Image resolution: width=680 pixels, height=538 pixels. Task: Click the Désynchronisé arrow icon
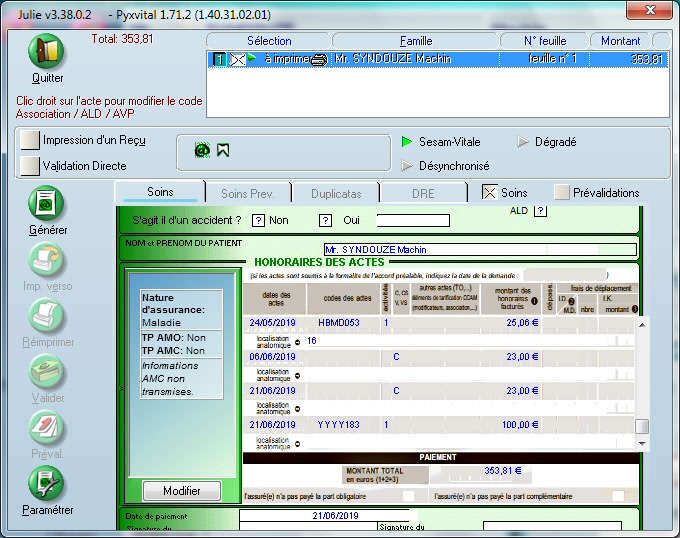point(407,166)
